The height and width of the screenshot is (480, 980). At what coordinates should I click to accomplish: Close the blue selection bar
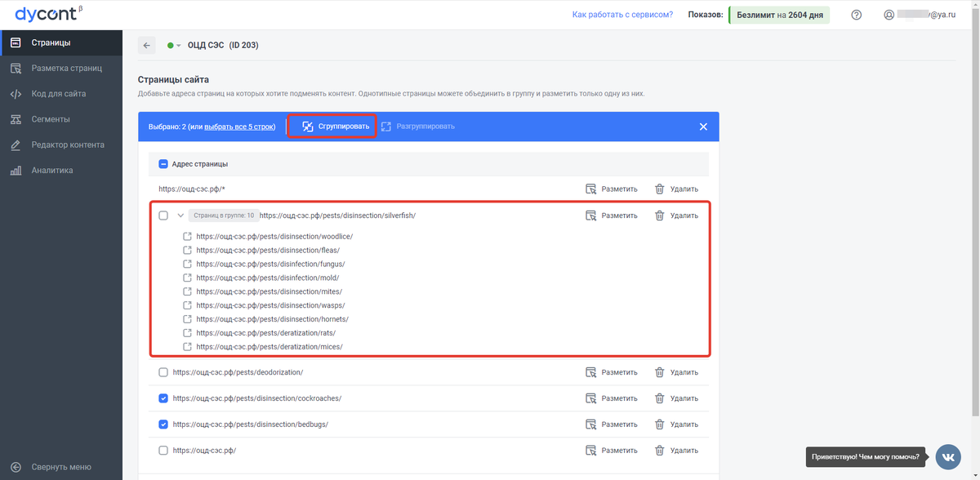(703, 127)
